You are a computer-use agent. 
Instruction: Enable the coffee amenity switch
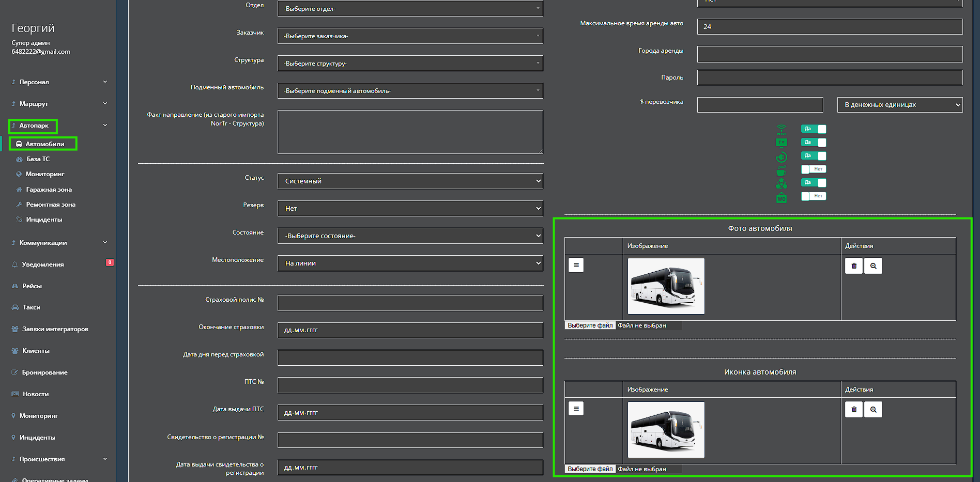click(x=813, y=169)
